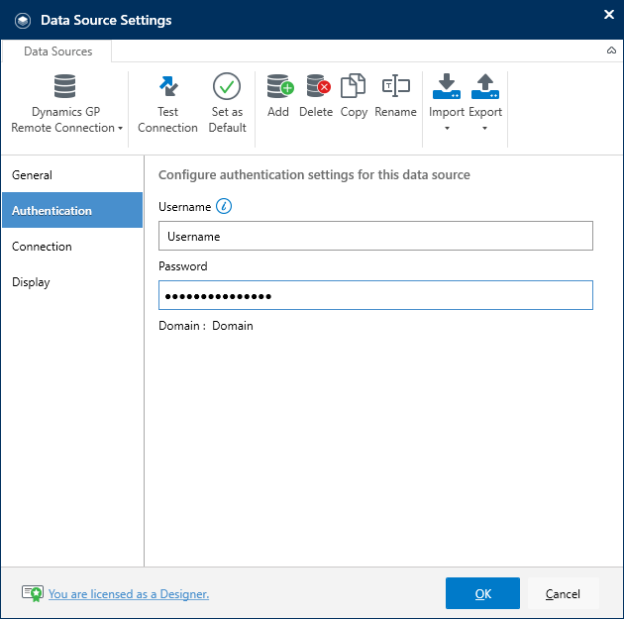Add a new data source
Screen dimensions: 624x619
coord(279,96)
